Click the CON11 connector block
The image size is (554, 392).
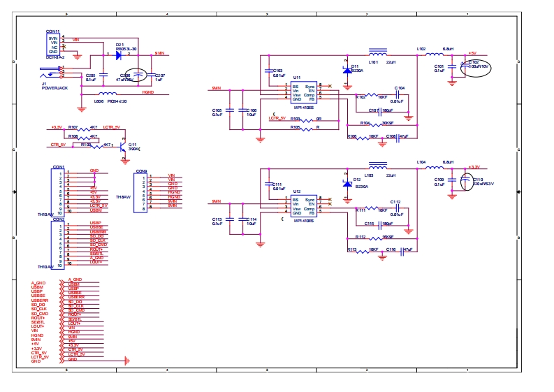click(x=54, y=44)
